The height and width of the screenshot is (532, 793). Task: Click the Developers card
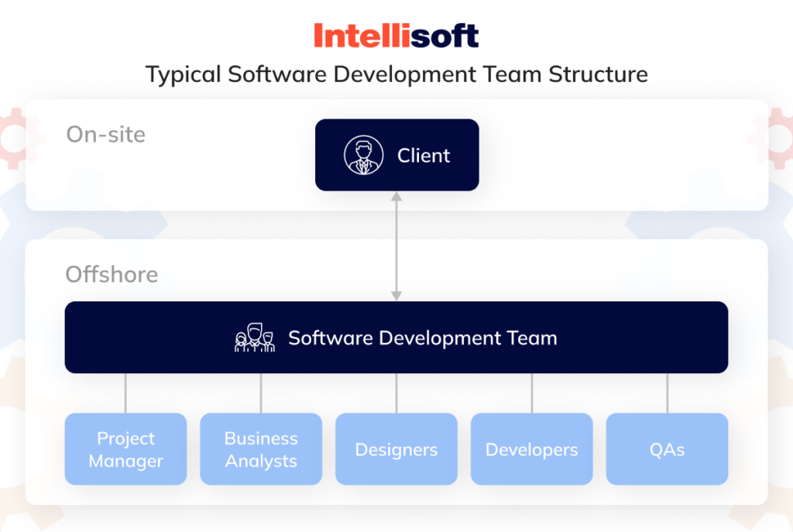[531, 448]
